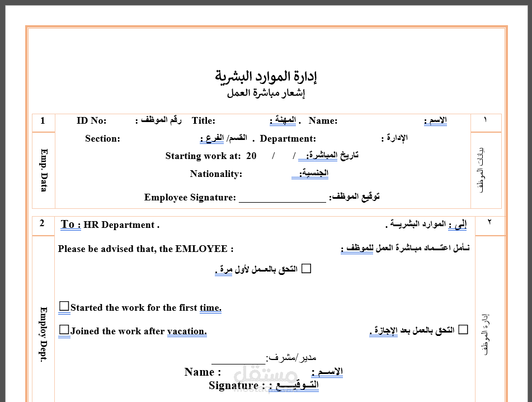Click 'Starting work at: 20' text

point(211,156)
